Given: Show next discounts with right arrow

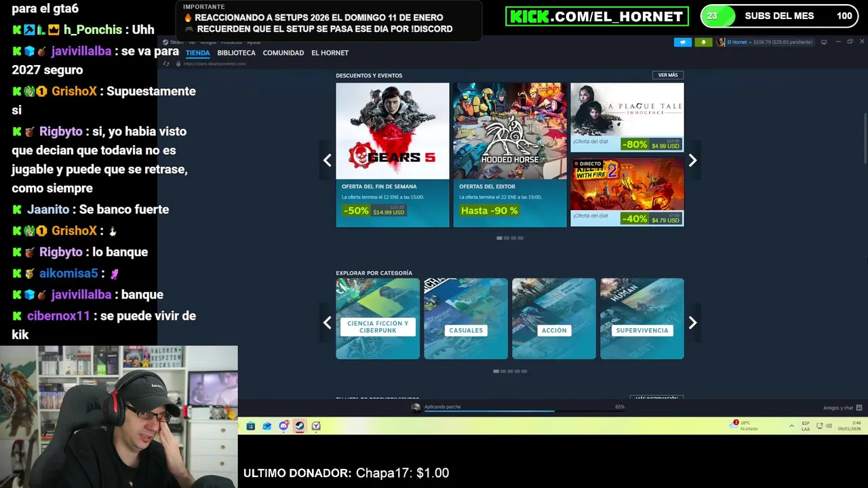Looking at the screenshot, I should [x=692, y=161].
